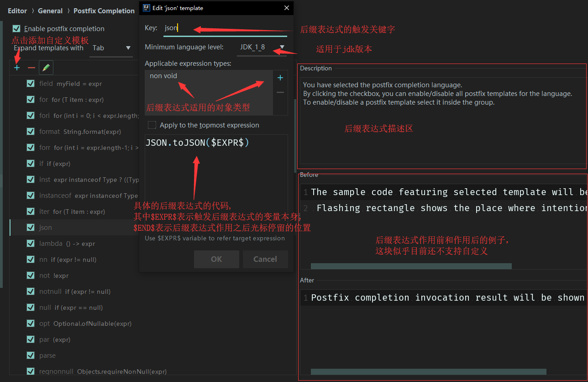
Task: Uncheck the notnull template checkbox
Action: coord(31,291)
